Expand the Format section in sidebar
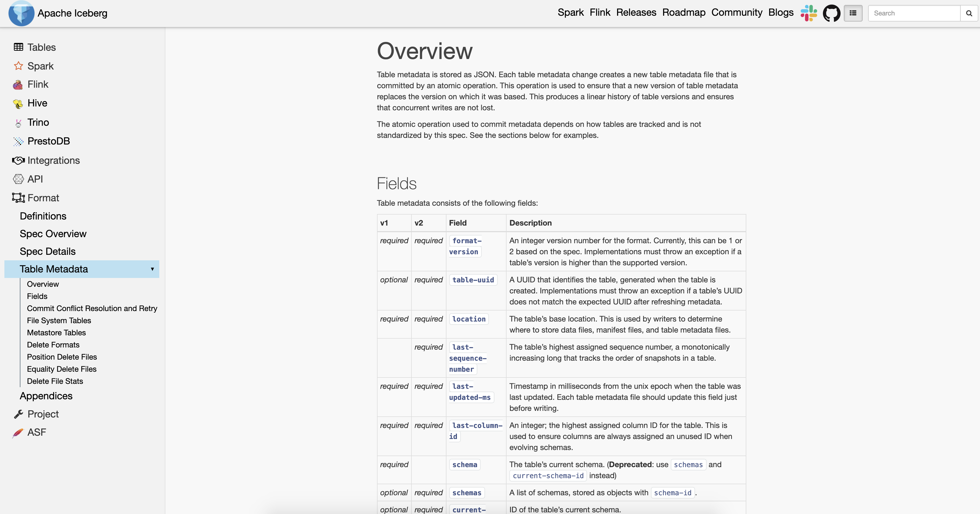 [x=43, y=198]
